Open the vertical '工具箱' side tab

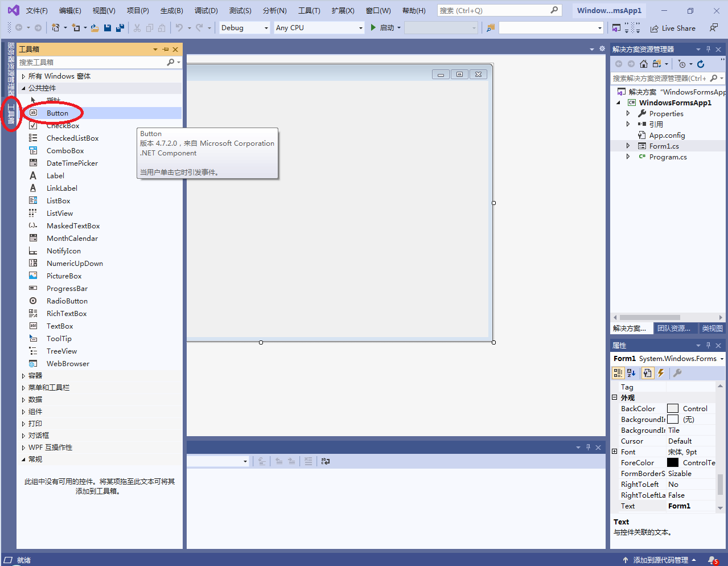tap(11, 114)
